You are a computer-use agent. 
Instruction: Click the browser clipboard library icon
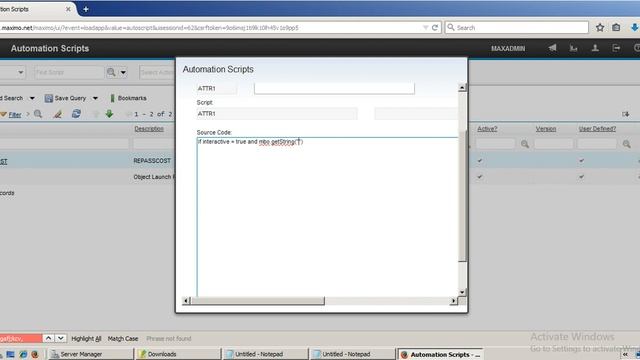(616, 28)
